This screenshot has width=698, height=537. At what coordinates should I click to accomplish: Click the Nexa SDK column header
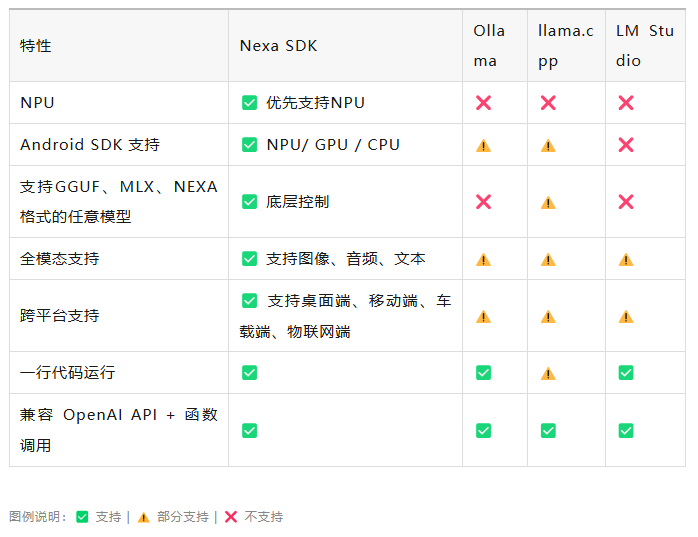click(x=278, y=46)
